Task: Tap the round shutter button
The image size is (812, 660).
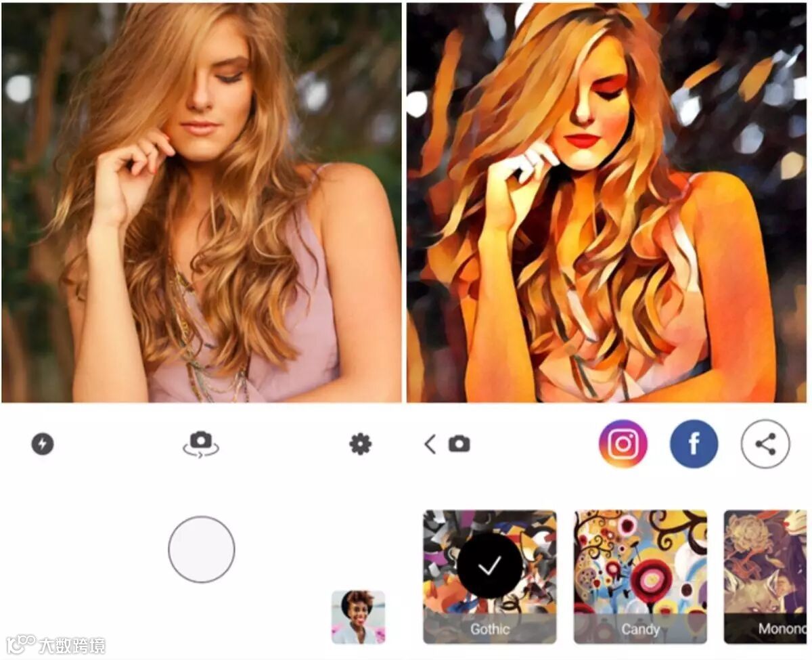Action: [x=202, y=549]
